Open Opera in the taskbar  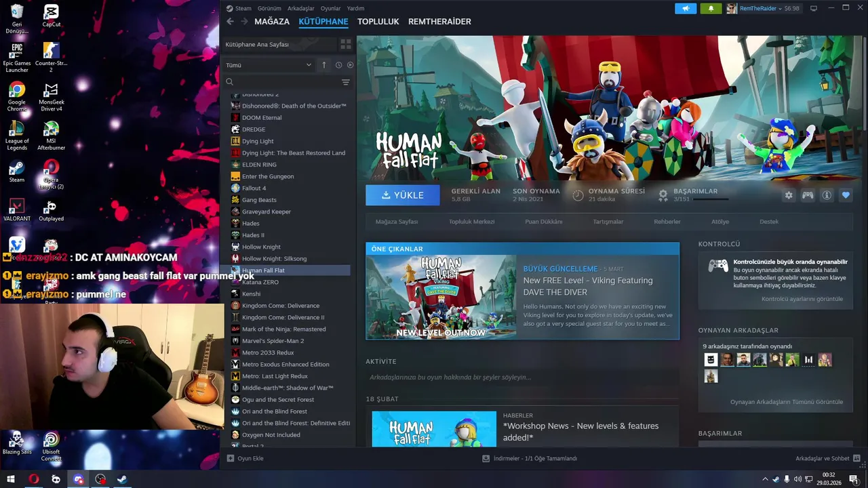point(33,479)
